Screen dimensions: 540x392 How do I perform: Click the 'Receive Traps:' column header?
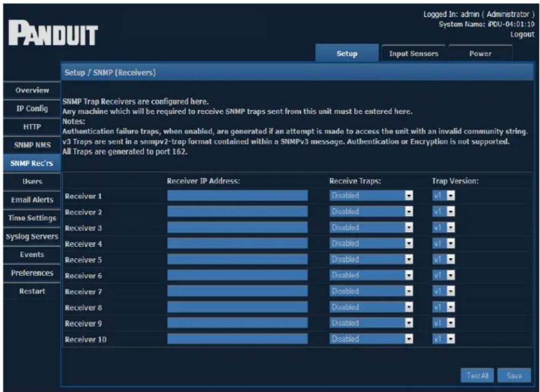pos(355,181)
